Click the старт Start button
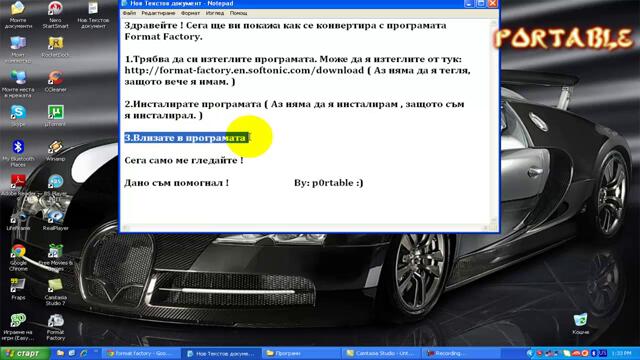Screen dimensions: 640x360 [x=24, y=353]
